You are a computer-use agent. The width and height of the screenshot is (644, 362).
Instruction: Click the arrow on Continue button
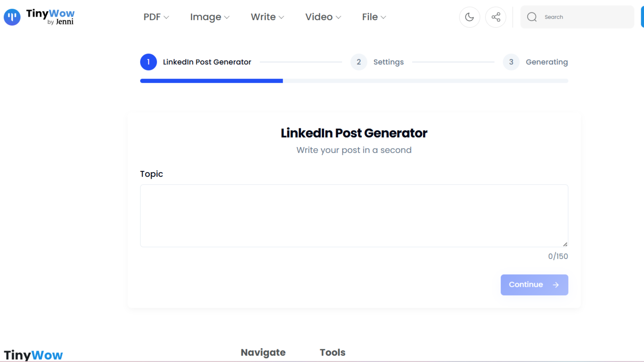pyautogui.click(x=556, y=285)
